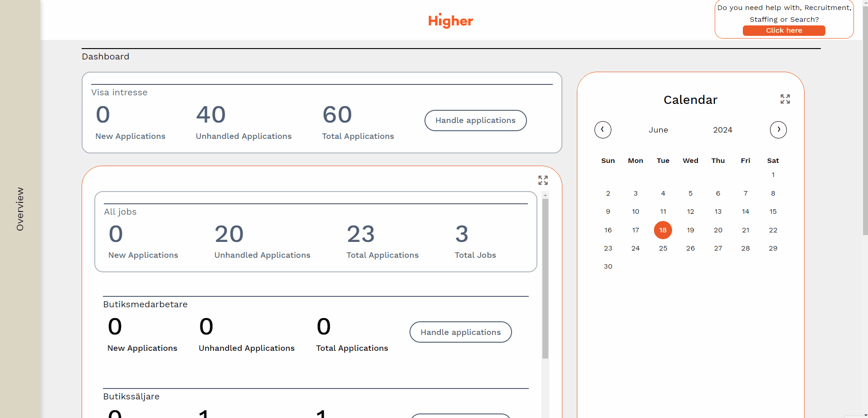This screenshot has height=418, width=868.
Task: Select June month label in calendar
Action: (x=658, y=130)
